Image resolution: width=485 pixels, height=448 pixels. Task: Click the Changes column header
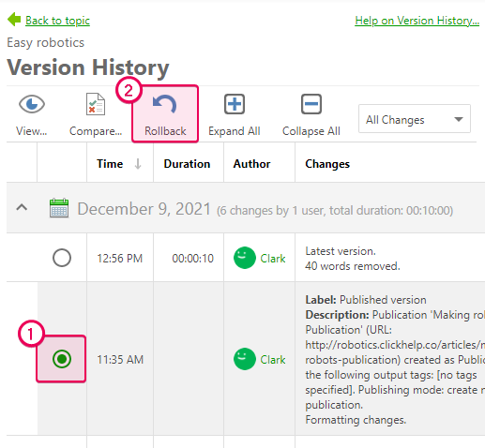327,164
